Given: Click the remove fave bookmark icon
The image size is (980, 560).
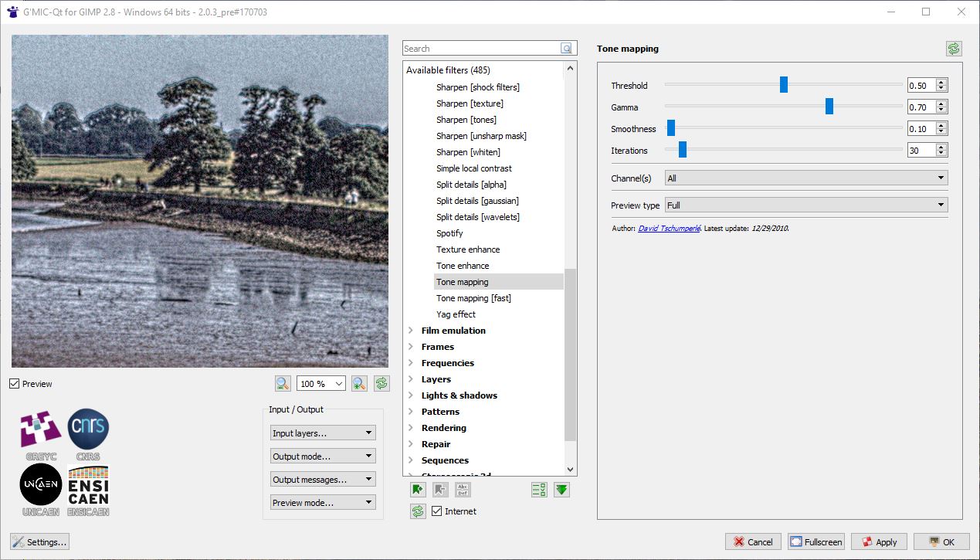Looking at the screenshot, I should [440, 489].
